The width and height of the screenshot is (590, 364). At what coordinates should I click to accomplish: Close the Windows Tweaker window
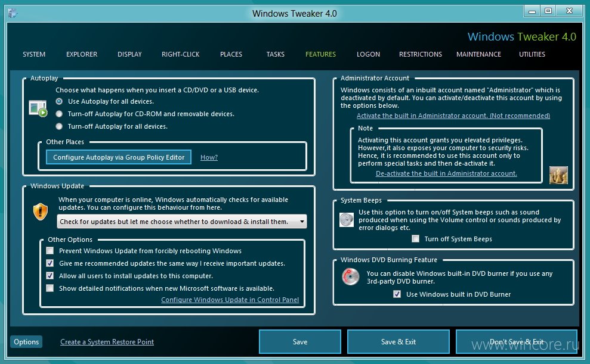coord(570,11)
